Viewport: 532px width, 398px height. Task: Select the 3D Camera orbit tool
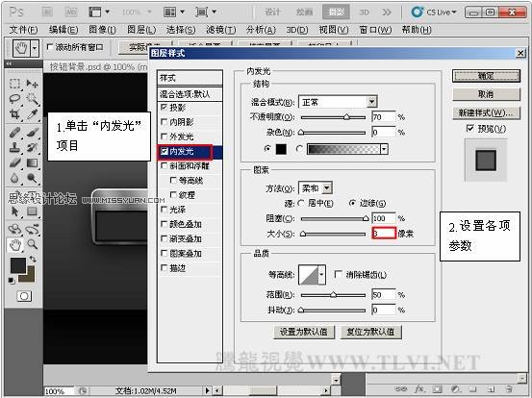coord(33,229)
